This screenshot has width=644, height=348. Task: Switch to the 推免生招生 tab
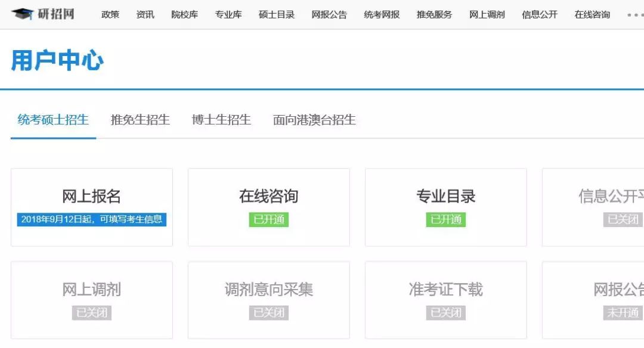point(140,120)
